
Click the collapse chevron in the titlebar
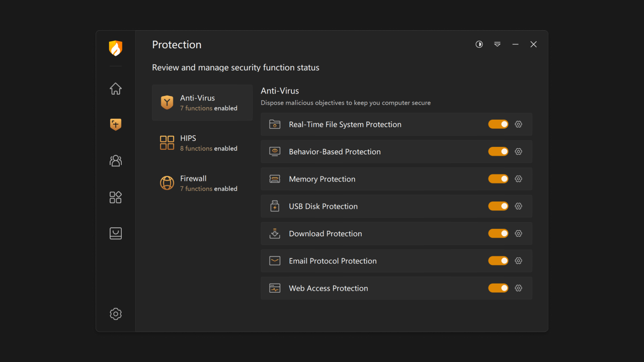click(x=497, y=44)
